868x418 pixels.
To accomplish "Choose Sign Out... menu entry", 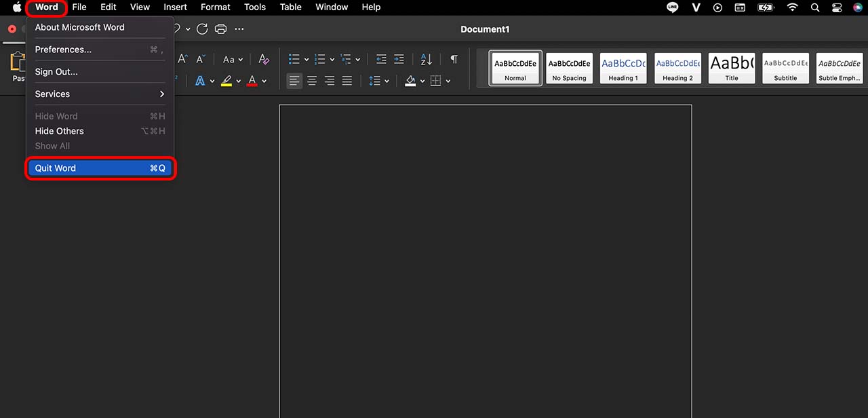I will pos(100,72).
